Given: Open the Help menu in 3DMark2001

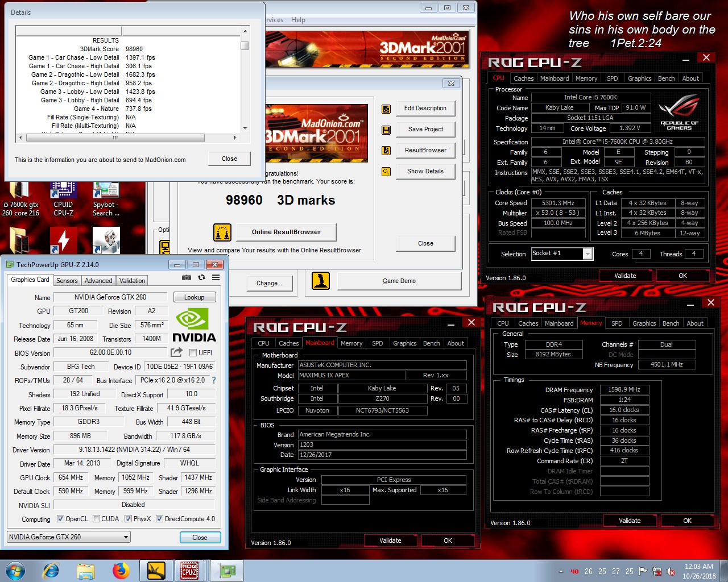Looking at the screenshot, I should click(298, 20).
